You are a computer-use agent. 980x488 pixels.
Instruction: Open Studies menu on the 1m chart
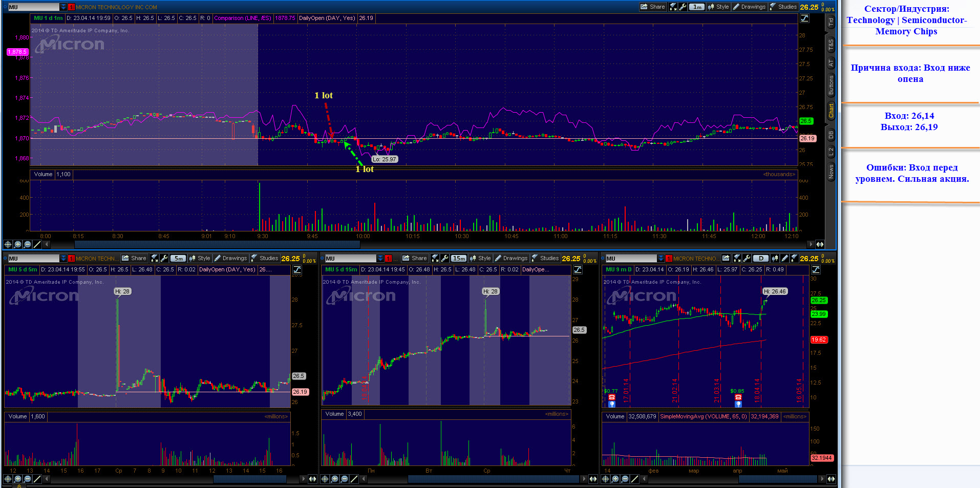783,7
